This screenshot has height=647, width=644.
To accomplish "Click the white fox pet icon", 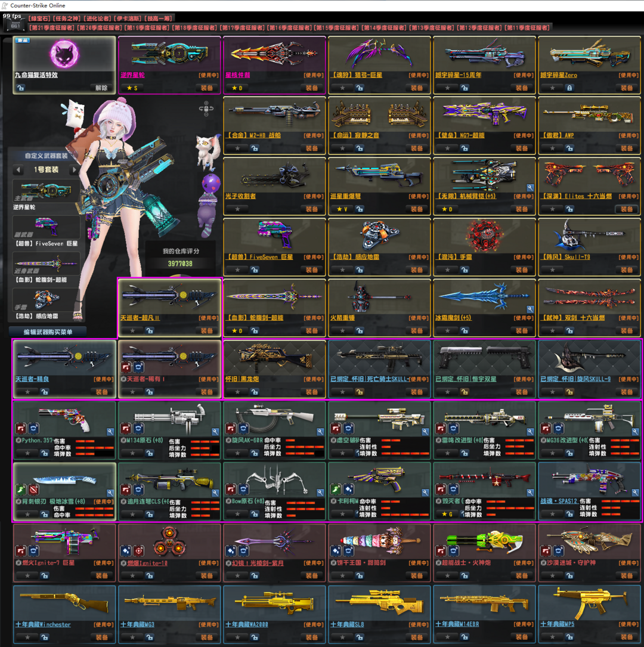I will (x=208, y=152).
